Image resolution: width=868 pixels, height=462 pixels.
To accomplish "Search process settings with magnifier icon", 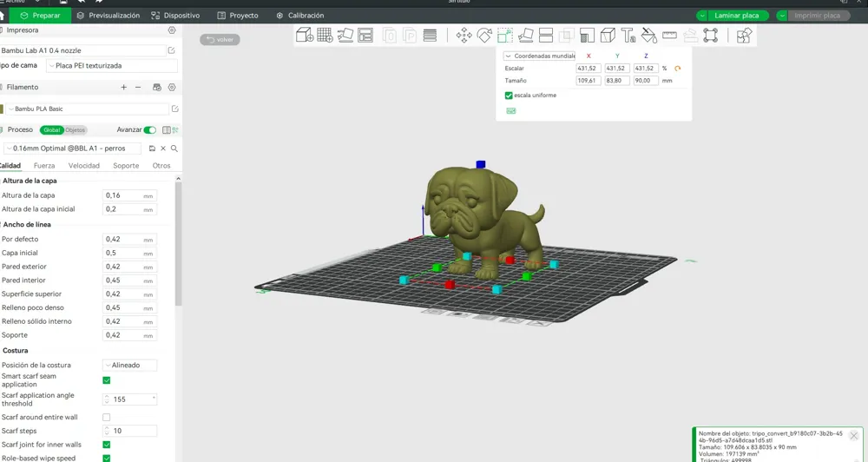I will [x=174, y=148].
